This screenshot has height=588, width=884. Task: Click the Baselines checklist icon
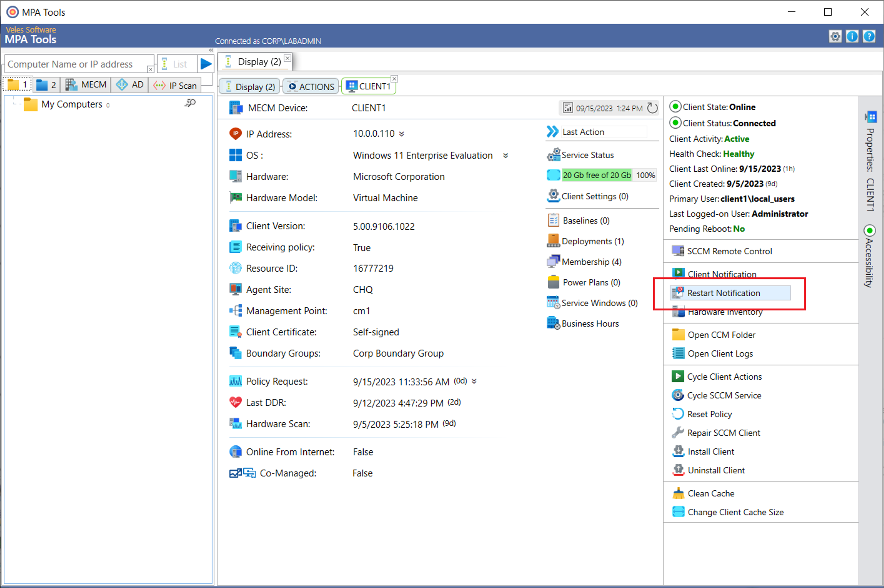[x=553, y=220]
